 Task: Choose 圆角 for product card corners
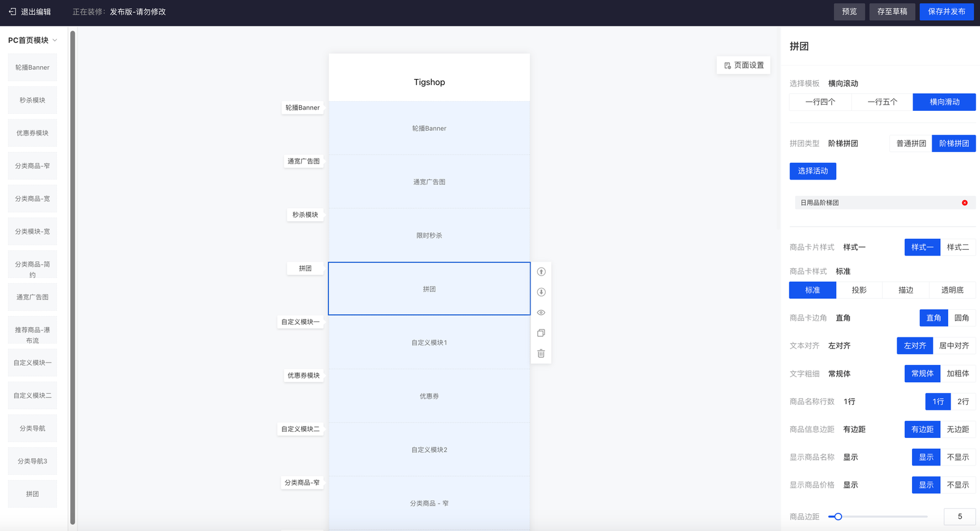point(962,318)
